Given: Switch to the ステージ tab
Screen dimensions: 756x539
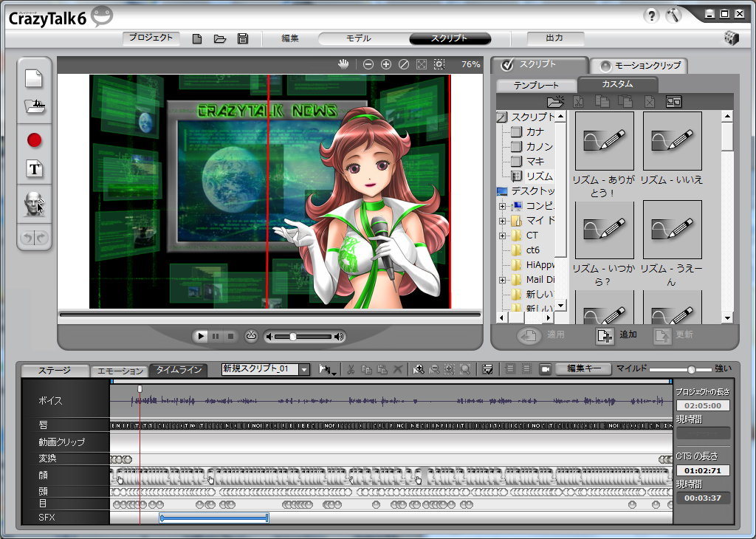Looking at the screenshot, I should [x=55, y=370].
